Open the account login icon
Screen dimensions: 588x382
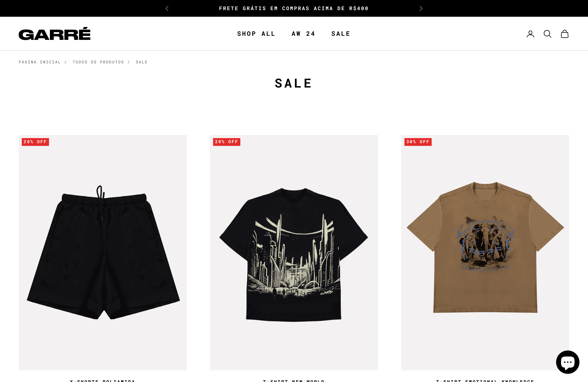[x=530, y=34]
